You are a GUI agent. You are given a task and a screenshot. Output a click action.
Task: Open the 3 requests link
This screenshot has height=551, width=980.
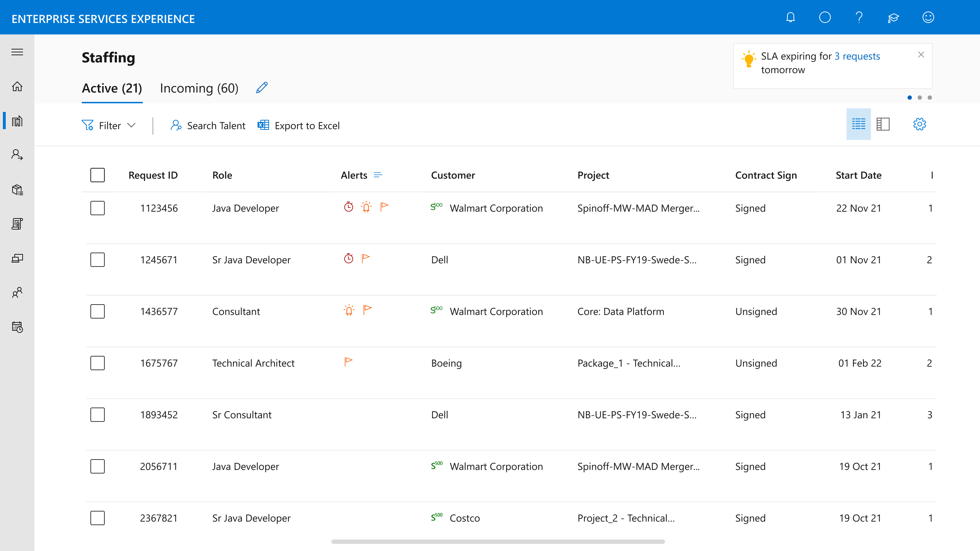click(857, 56)
